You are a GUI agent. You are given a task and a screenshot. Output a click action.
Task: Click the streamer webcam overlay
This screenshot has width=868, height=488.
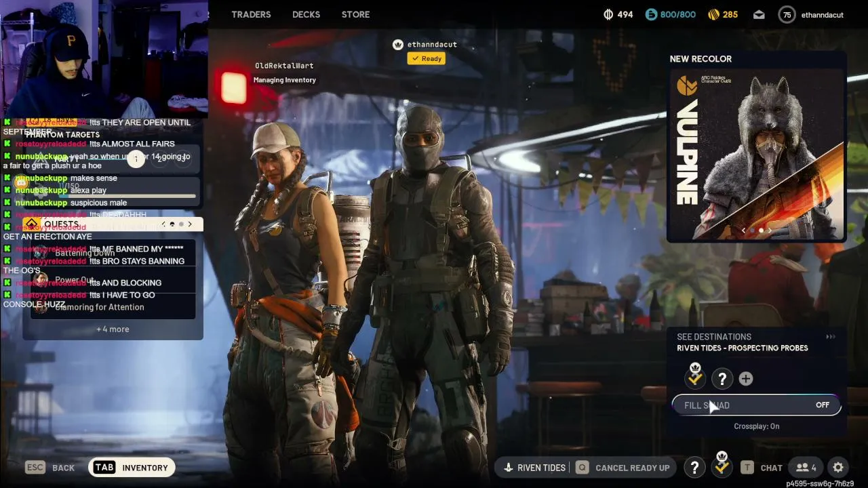[103, 59]
